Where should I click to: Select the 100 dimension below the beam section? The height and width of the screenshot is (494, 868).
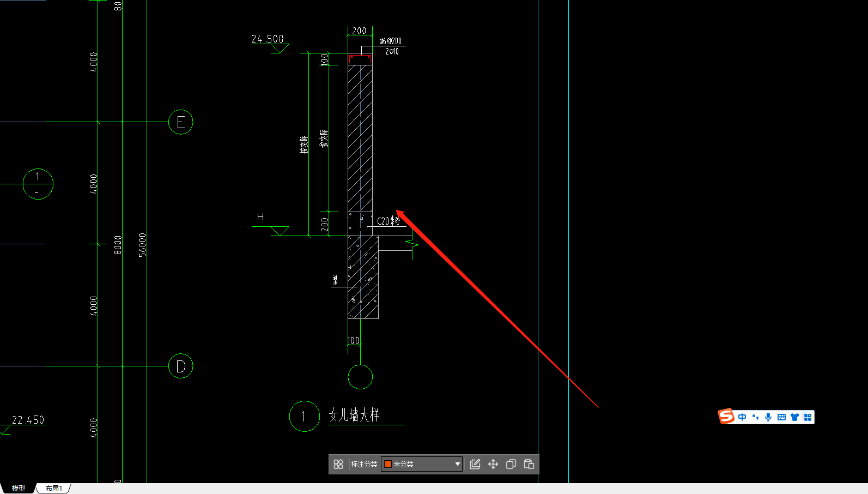354,341
